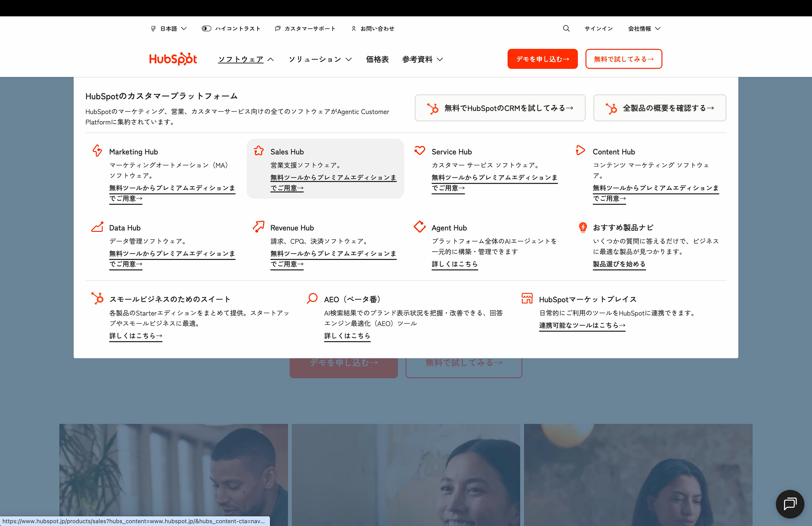812x526 pixels.
Task: Click Revenue Hub 無料ツール edition link
Action: click(333, 258)
